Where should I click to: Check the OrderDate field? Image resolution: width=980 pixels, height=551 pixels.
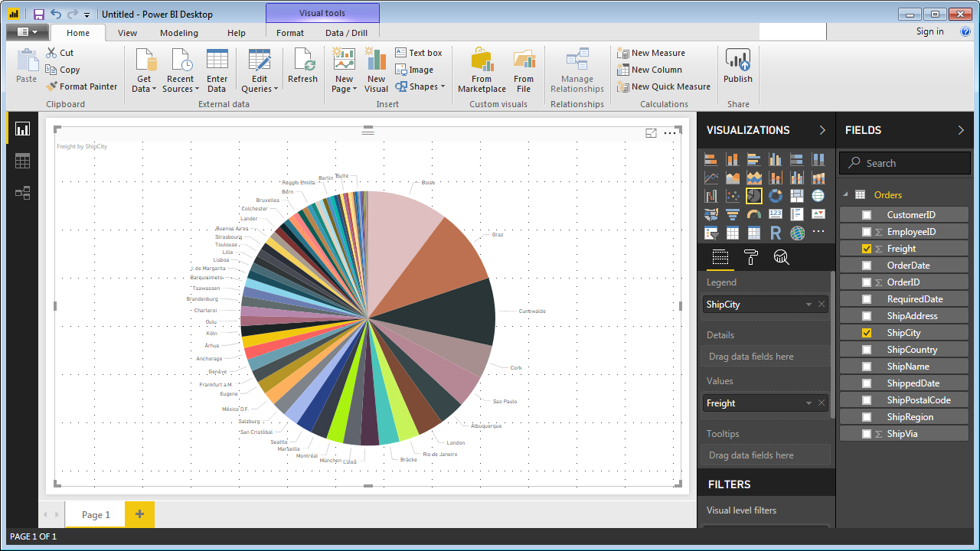coord(866,265)
